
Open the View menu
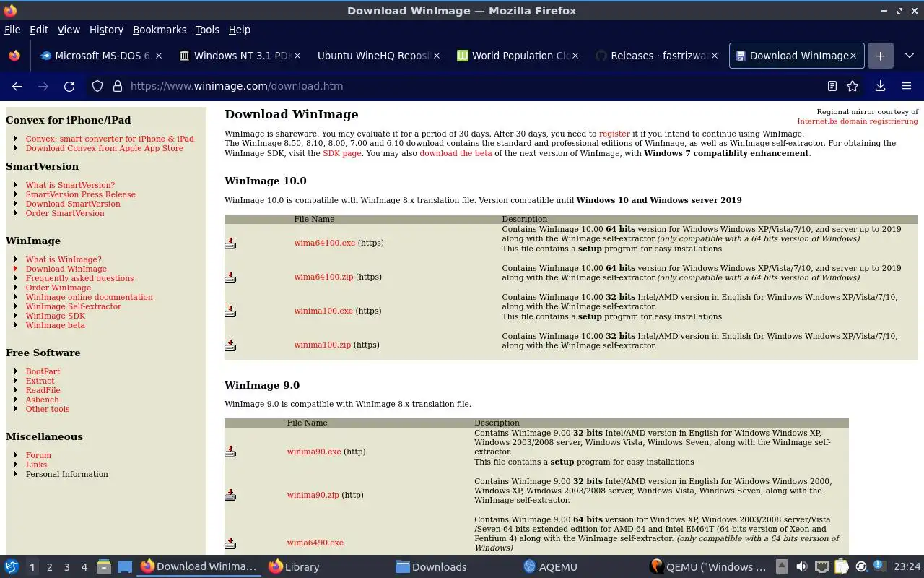click(x=69, y=30)
